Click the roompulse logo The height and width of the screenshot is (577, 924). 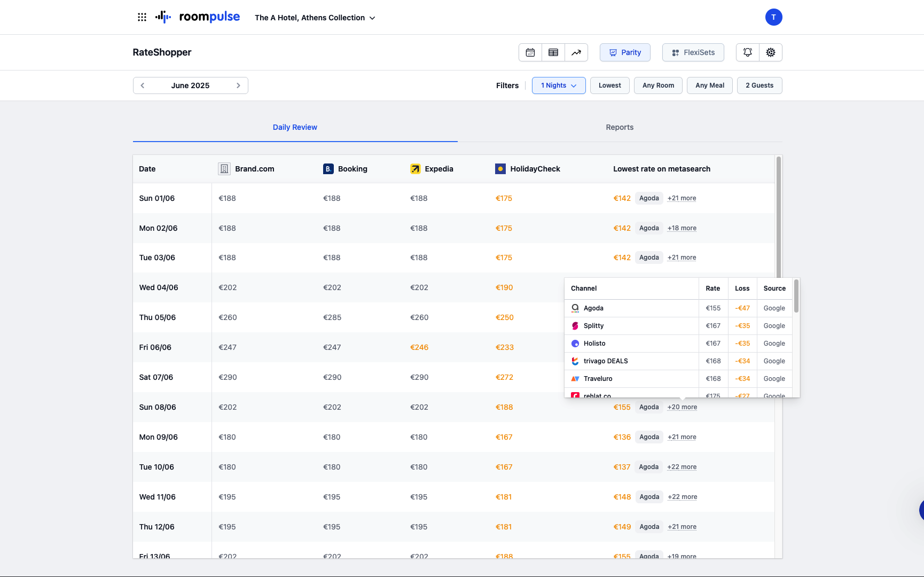[x=198, y=17]
